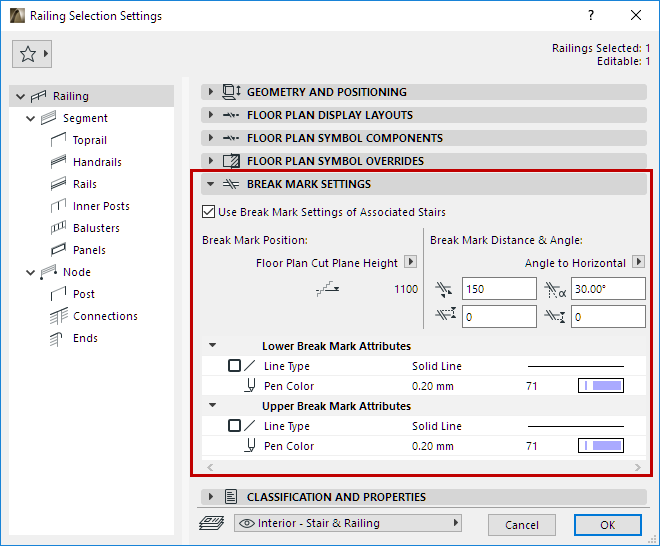
Task: Click the Geometry and Positioning icon
Action: 231,92
